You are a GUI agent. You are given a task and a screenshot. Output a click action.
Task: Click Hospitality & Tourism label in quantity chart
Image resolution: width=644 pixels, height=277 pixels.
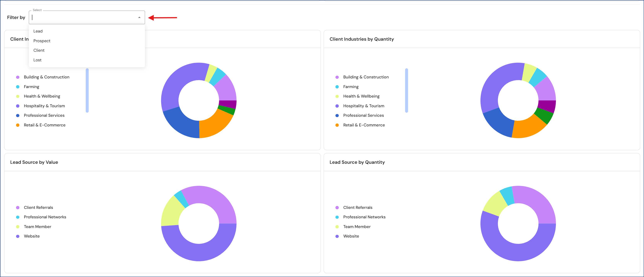coord(364,106)
